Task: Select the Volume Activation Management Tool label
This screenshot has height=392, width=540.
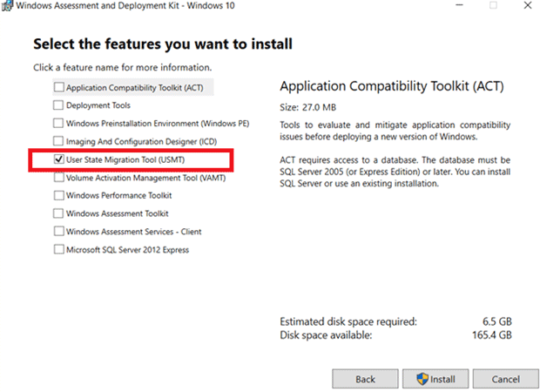Action: coord(145,178)
